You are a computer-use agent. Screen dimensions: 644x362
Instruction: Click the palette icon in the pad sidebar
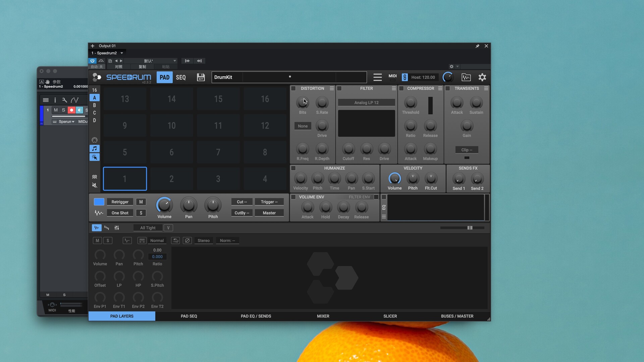tap(95, 140)
